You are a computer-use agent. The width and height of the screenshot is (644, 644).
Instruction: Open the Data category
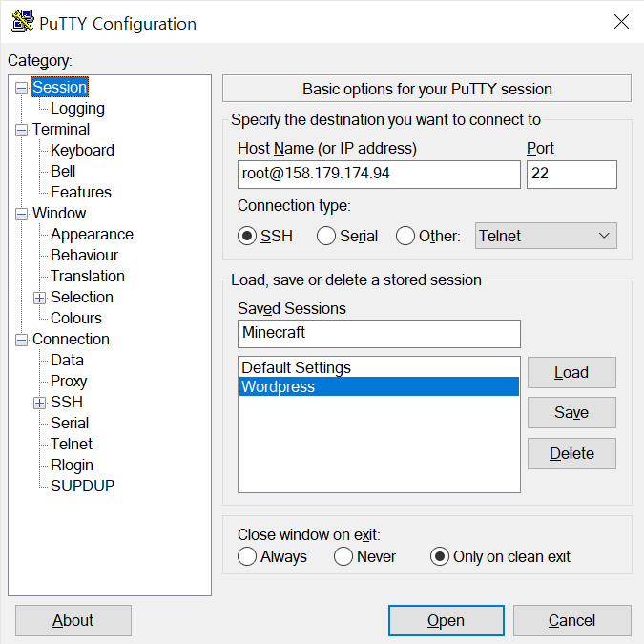(x=67, y=361)
